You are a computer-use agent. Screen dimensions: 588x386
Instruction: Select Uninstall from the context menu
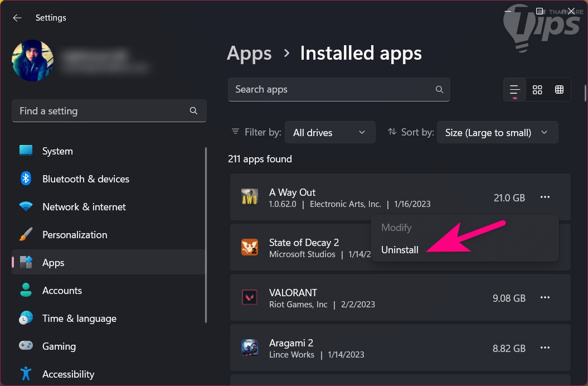[400, 250]
